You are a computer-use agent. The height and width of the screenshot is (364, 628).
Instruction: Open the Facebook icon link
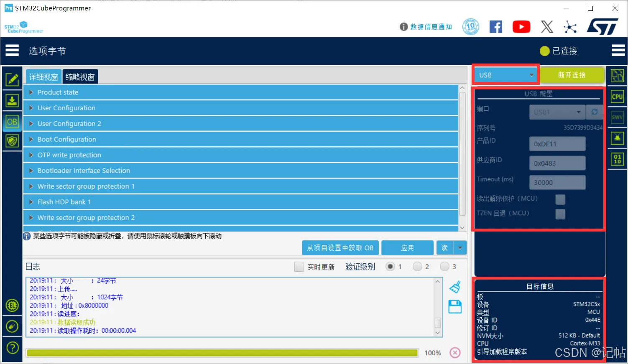(x=495, y=27)
